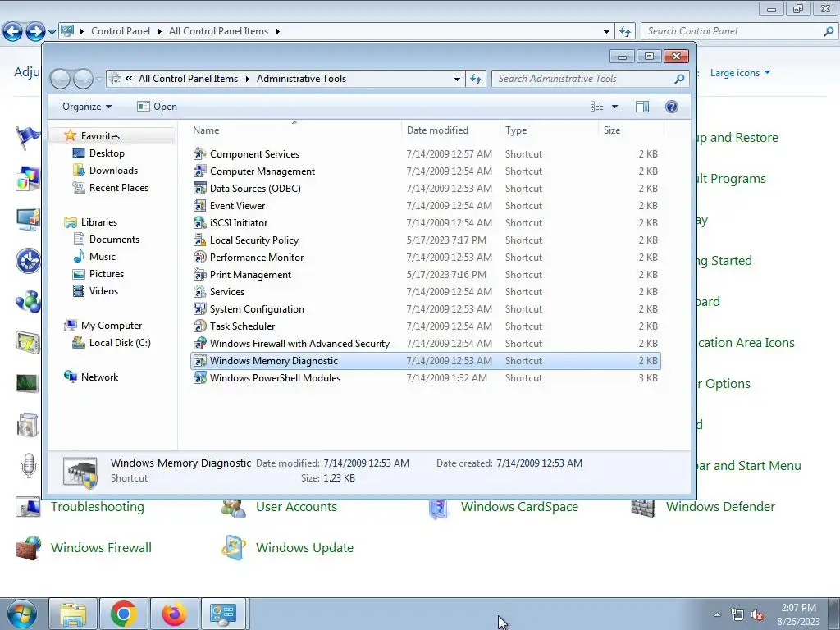This screenshot has height=630, width=840.
Task: Select the Event Viewer icon
Action: (x=200, y=206)
